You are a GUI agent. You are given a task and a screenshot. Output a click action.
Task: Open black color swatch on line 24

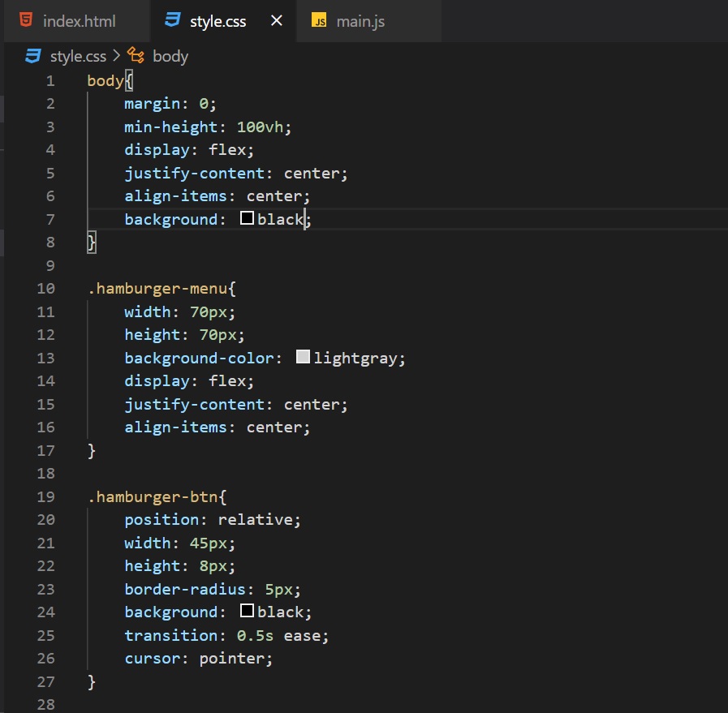[247, 611]
